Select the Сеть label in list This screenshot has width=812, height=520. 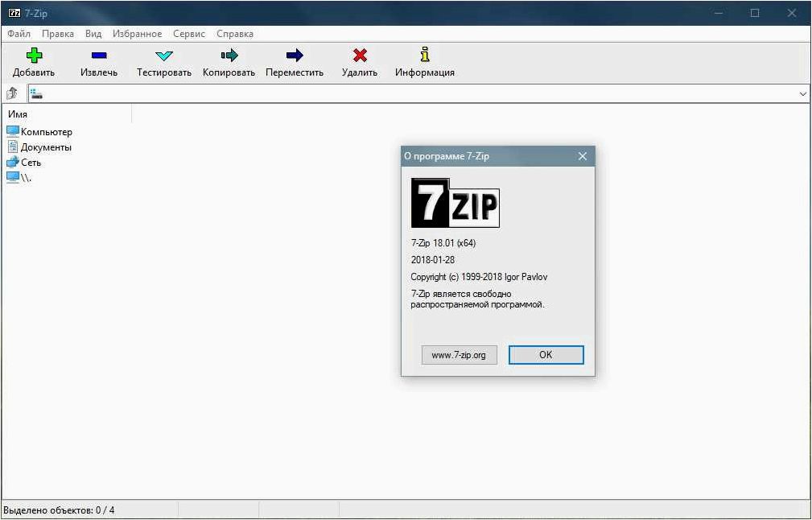[31, 163]
